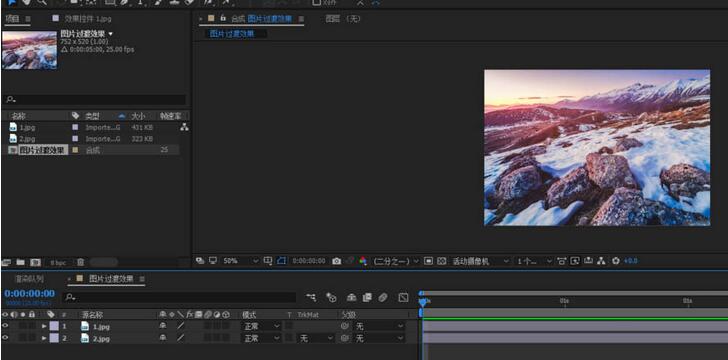Hide layer 1.jpg with eye icon
This screenshot has height=360, width=728.
(x=5, y=326)
